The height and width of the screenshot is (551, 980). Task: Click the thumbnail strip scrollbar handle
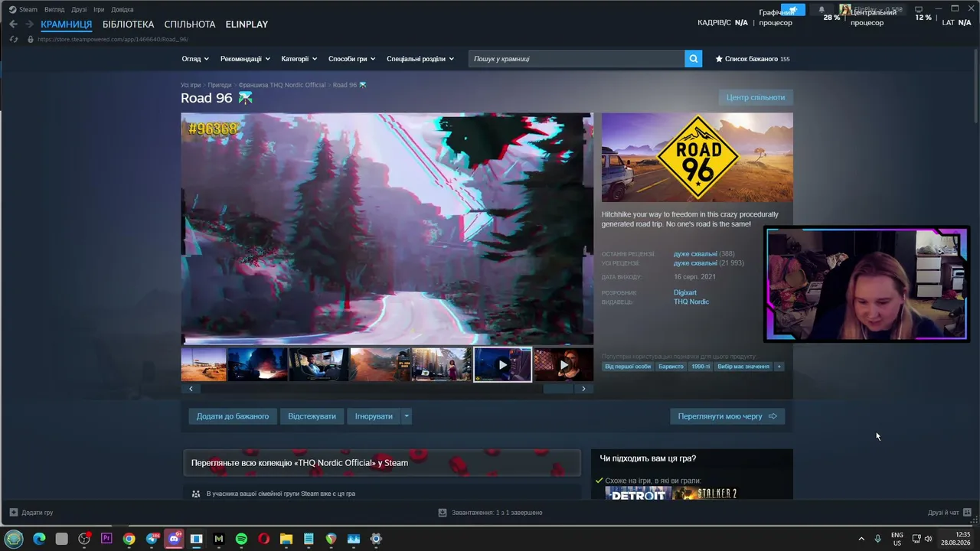coord(558,389)
